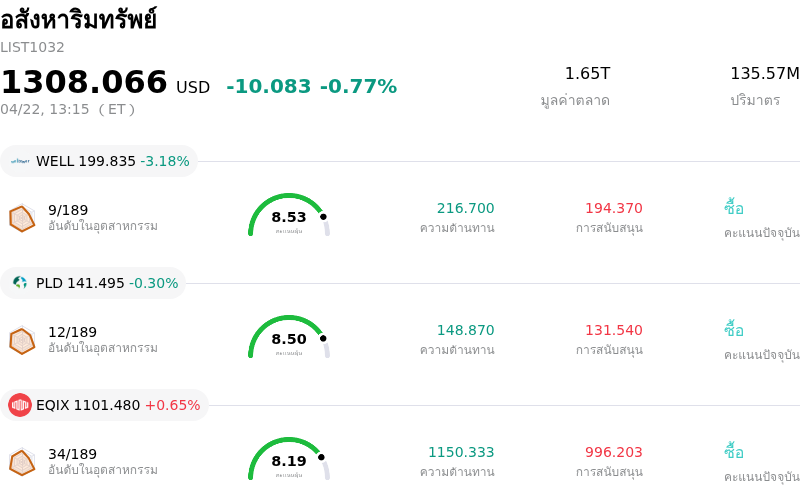Open the EQIX 1101.480 ticker chip
Image resolution: width=800 pixels, height=499 pixels.
[x=104, y=405]
